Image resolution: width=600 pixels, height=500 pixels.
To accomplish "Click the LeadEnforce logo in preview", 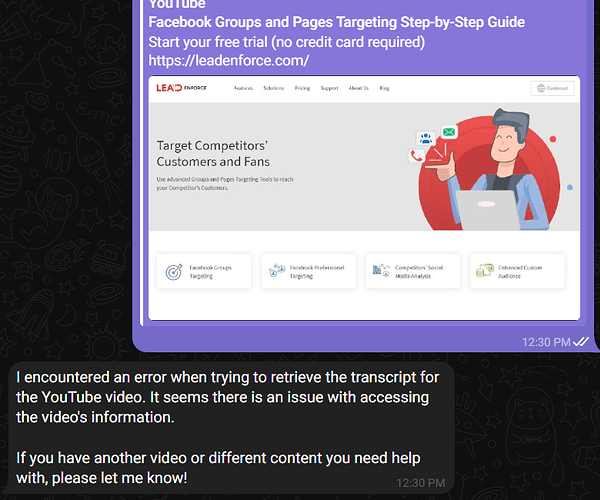I will (x=181, y=88).
